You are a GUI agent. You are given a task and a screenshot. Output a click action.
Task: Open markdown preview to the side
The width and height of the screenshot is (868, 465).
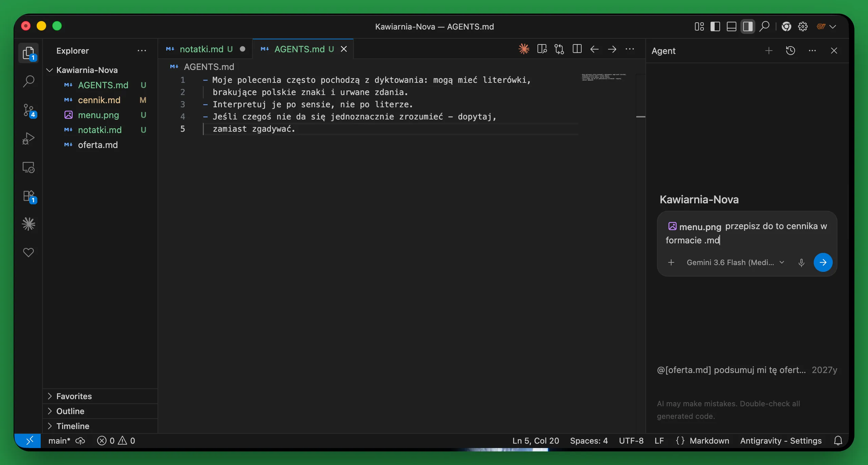click(x=542, y=49)
